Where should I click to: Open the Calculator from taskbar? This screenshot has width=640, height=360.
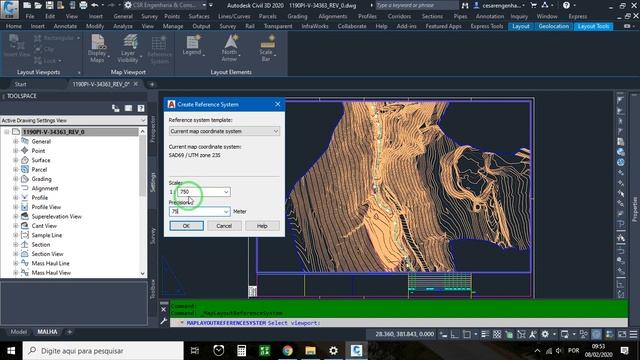[242, 351]
